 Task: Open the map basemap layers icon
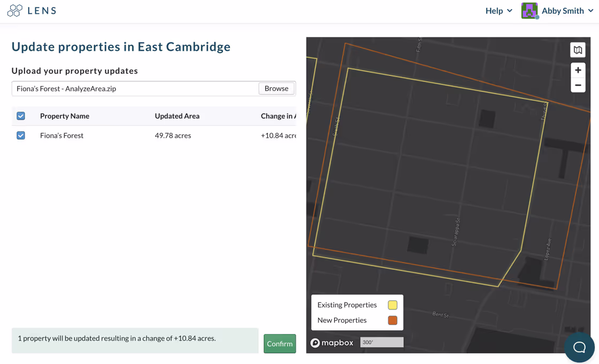[x=578, y=50]
